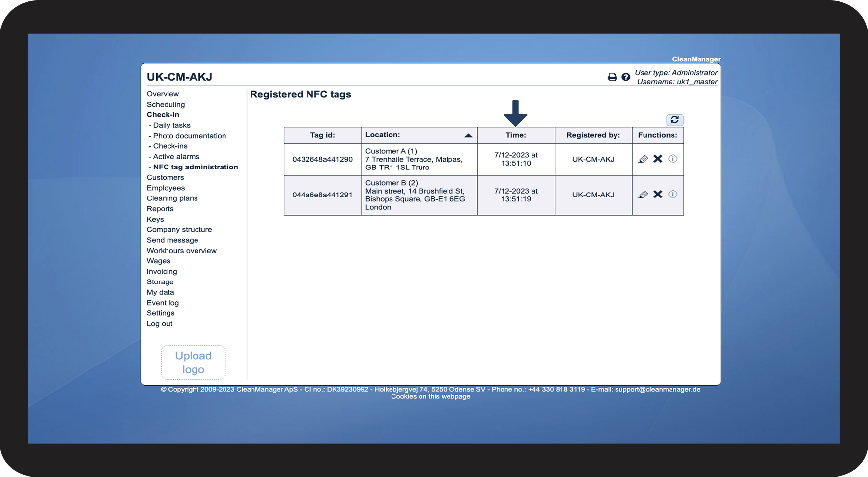Delete the Customer A NFC tag

[x=658, y=159]
